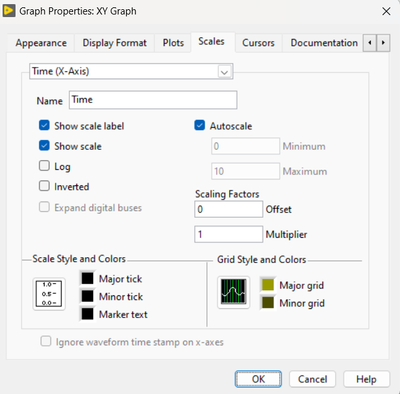Open the Help button
Viewport: 400px width, 394px height.
tap(366, 379)
